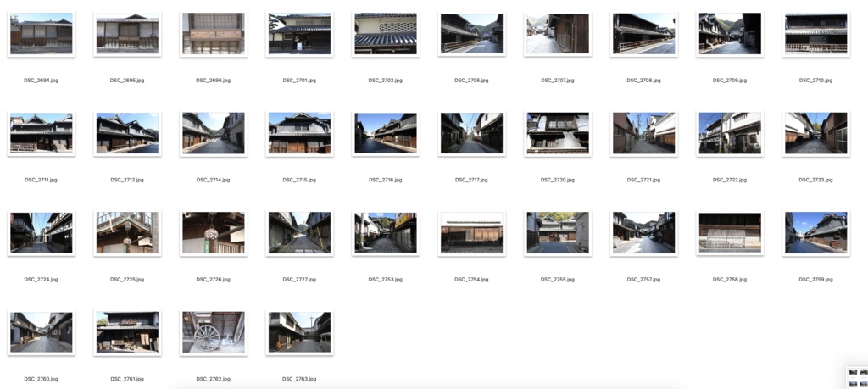The width and height of the screenshot is (868, 389).
Task: Select the DSC_2695.jpg thumbnail
Action: pyautogui.click(x=127, y=33)
